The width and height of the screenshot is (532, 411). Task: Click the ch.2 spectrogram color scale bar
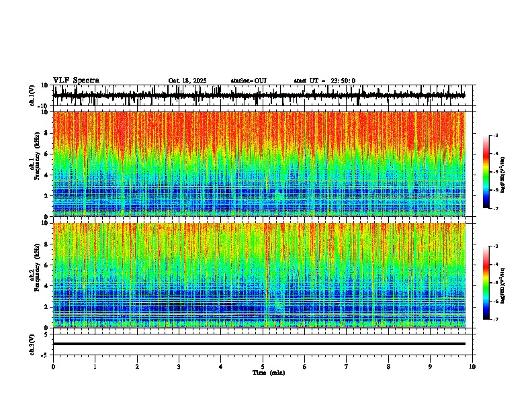[x=486, y=283]
